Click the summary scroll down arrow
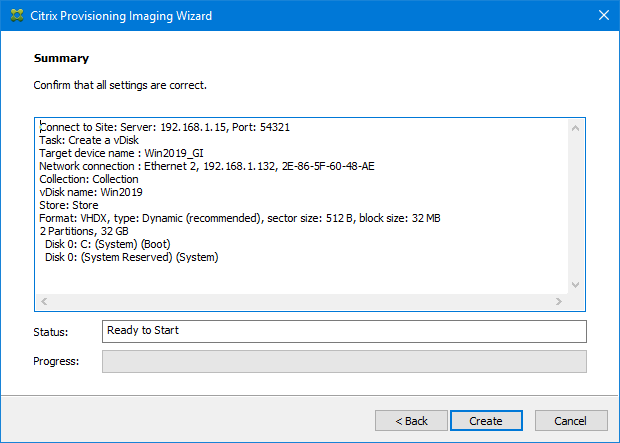Image resolution: width=620 pixels, height=443 pixels. point(575,285)
